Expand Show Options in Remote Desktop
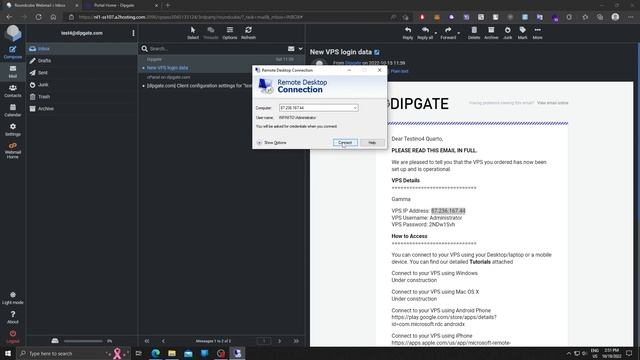This screenshot has height=360, width=640. [x=271, y=142]
